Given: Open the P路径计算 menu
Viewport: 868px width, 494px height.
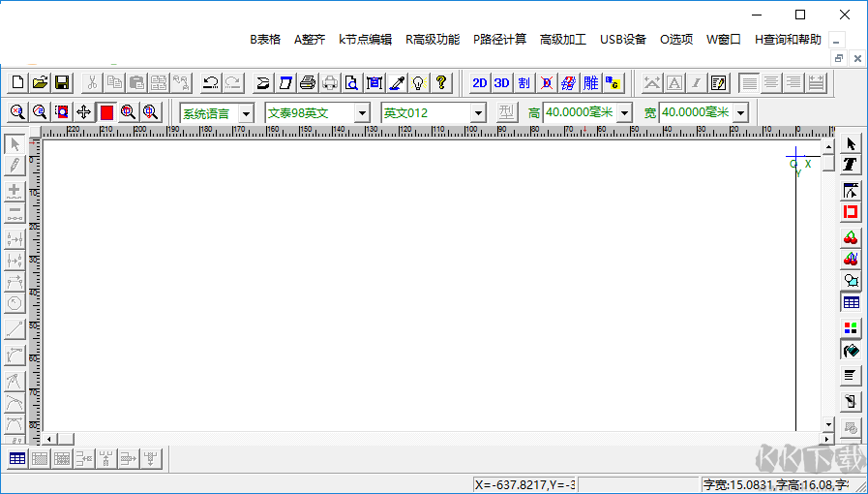Looking at the screenshot, I should [x=499, y=40].
